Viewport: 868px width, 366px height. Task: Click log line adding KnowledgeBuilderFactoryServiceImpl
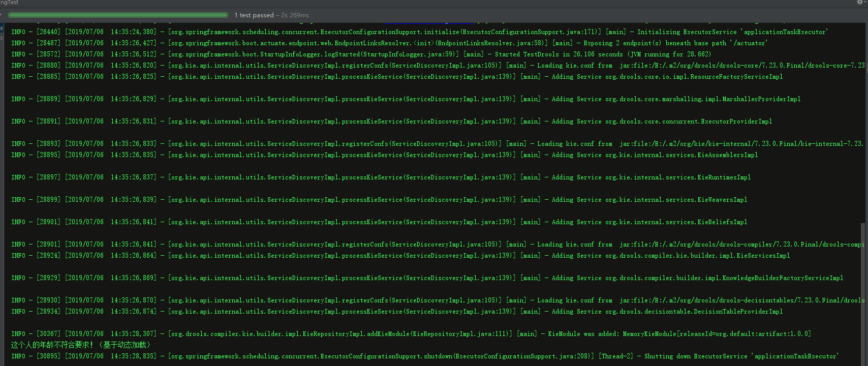tap(427, 278)
